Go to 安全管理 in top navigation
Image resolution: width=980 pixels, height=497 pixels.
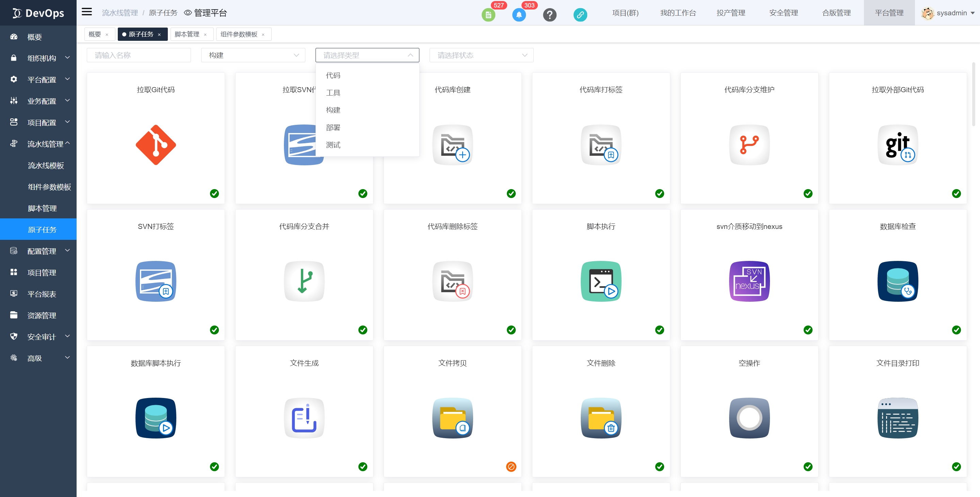click(x=783, y=13)
